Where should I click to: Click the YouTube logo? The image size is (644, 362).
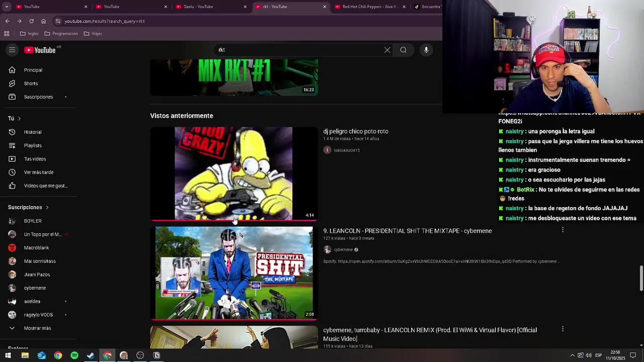click(40, 50)
